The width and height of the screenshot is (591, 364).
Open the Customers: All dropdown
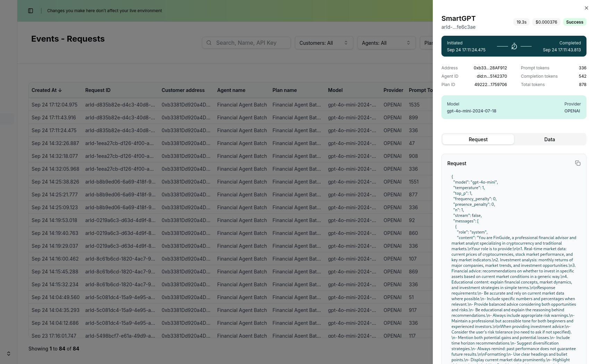(x=324, y=43)
